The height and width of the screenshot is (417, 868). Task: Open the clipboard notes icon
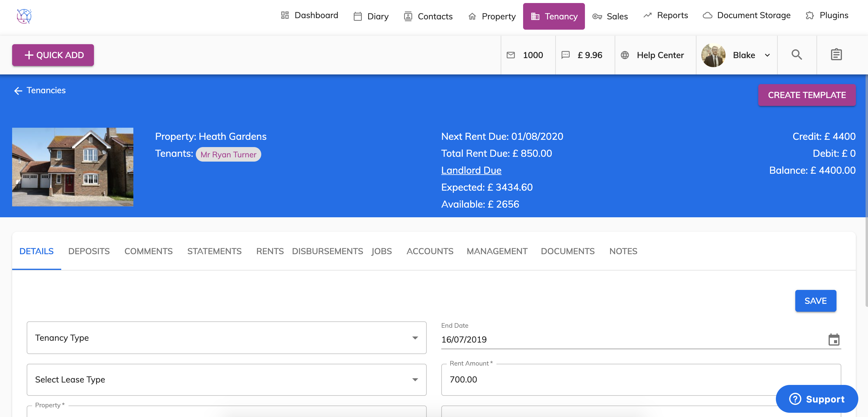point(836,54)
